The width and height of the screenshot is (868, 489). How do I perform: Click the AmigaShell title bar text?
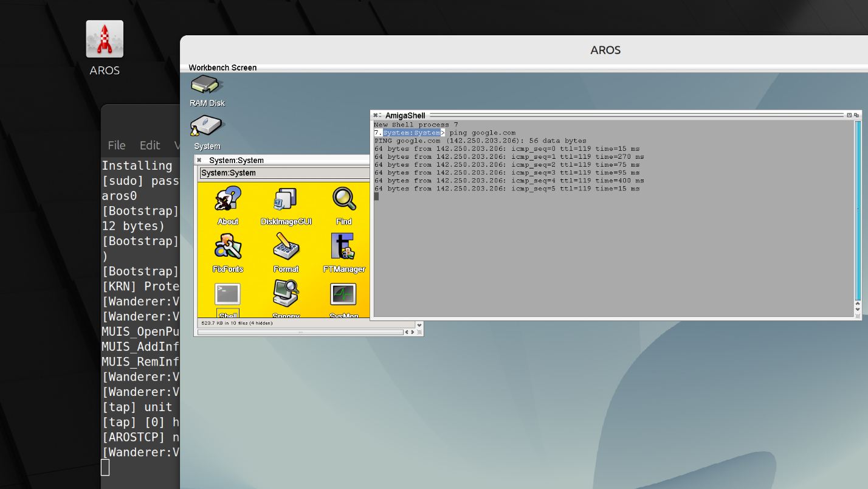[405, 115]
